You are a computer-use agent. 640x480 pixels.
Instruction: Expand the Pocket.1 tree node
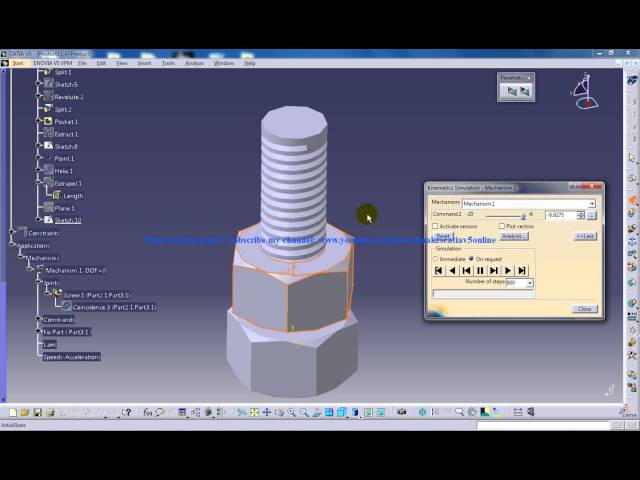click(x=38, y=121)
